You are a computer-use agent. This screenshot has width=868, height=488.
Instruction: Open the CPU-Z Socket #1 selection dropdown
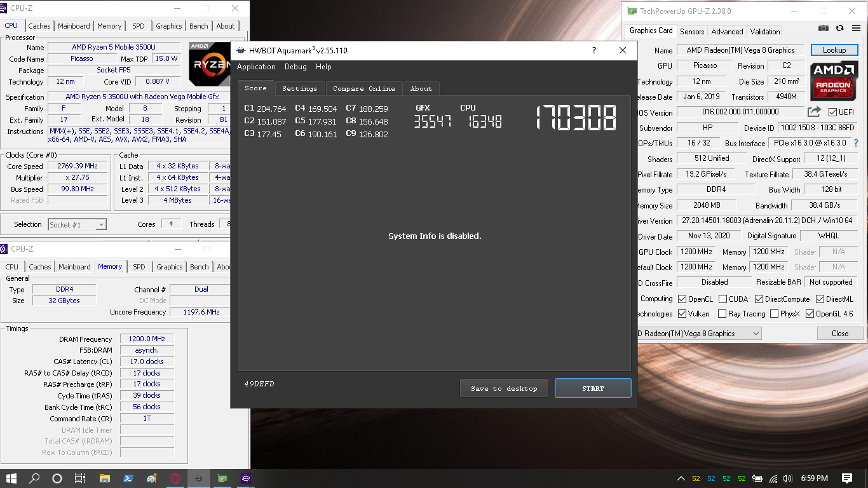pyautogui.click(x=78, y=224)
